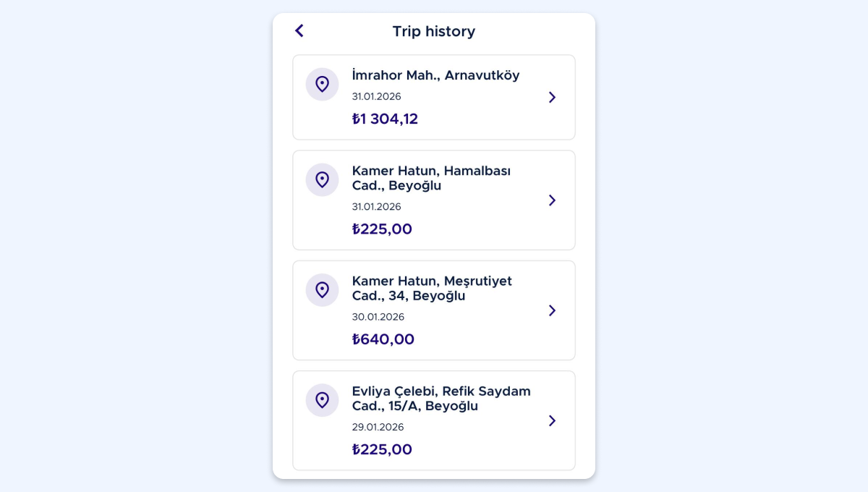Select the İmrahor Mah., Arnavutköy address title
The width and height of the screenshot is (868, 492).
pyautogui.click(x=435, y=75)
